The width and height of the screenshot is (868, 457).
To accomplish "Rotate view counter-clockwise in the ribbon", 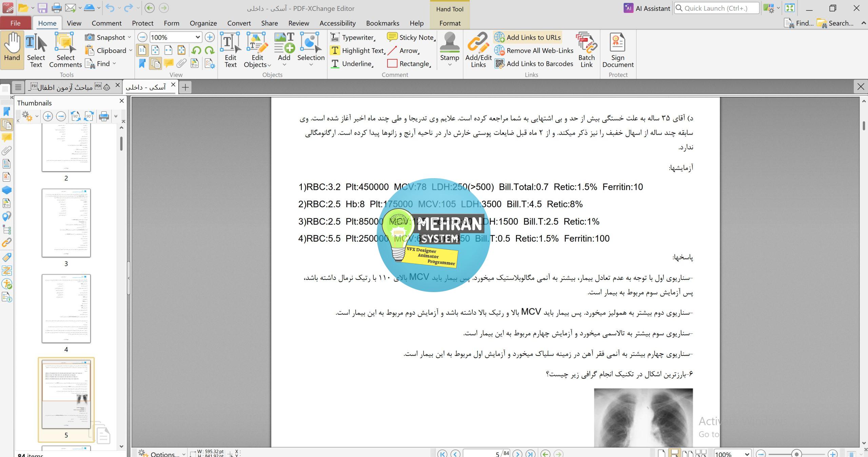I will [196, 51].
